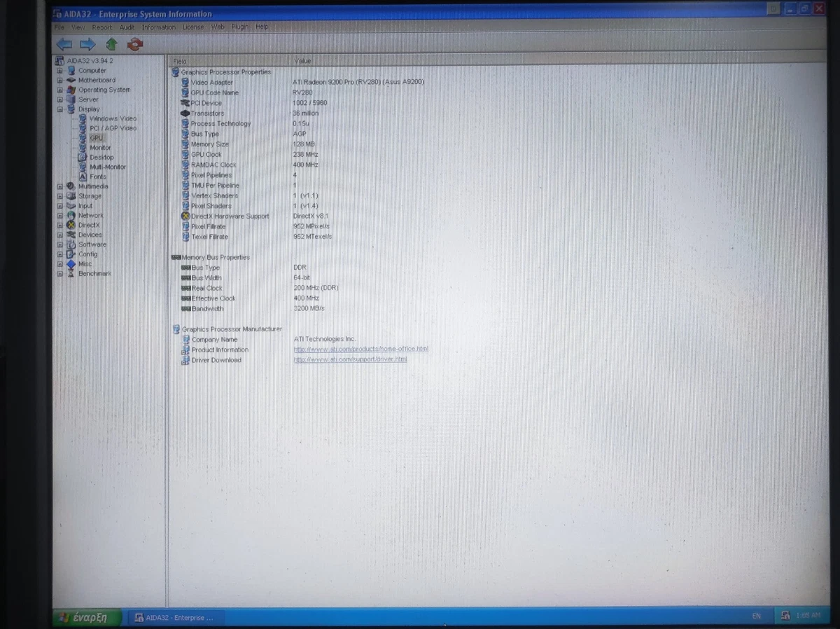Click the Software category icon in tree
Viewport: 840px width, 629px height.
pyautogui.click(x=71, y=244)
